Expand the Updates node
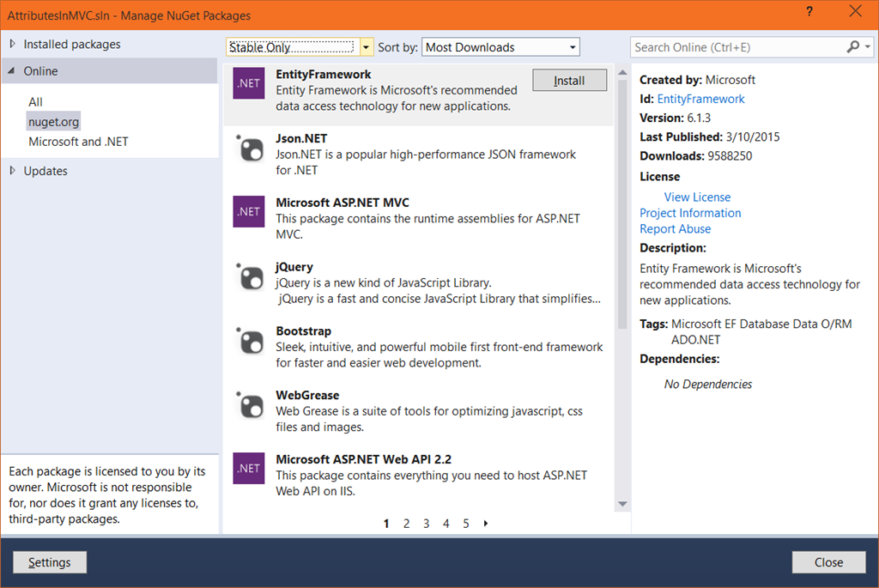Viewport: 879px width, 588px height. click(x=12, y=171)
